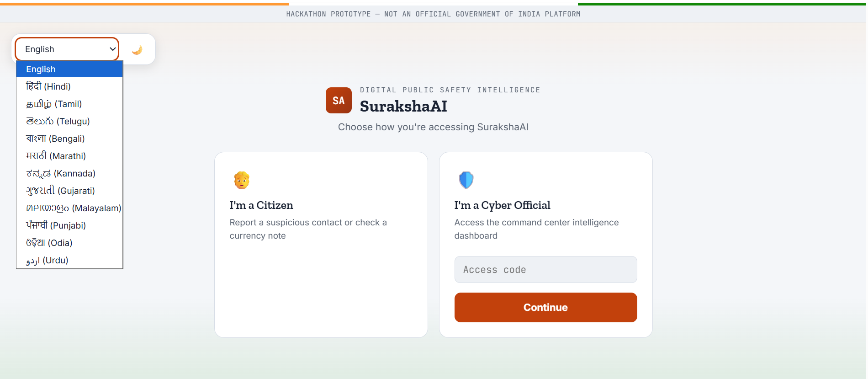Screen dimensions: 868x379
Task: Open the English language dropdown
Action: (67, 49)
